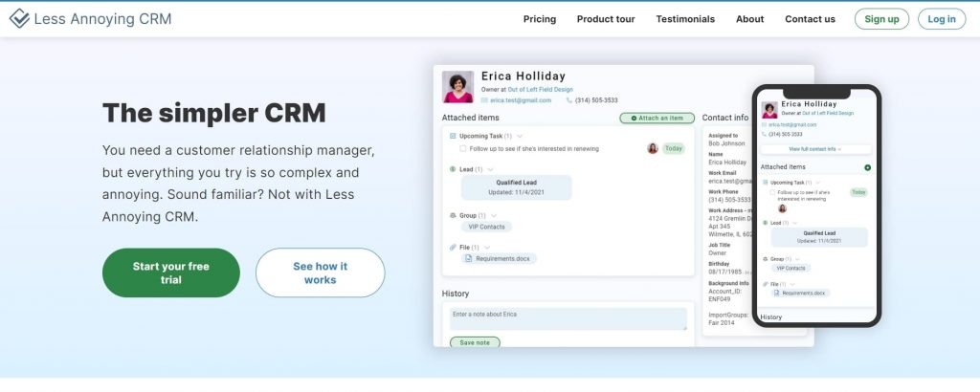Click the '08/17/1985' birthday value
Image resolution: width=980 pixels, height=392 pixels.
(725, 272)
